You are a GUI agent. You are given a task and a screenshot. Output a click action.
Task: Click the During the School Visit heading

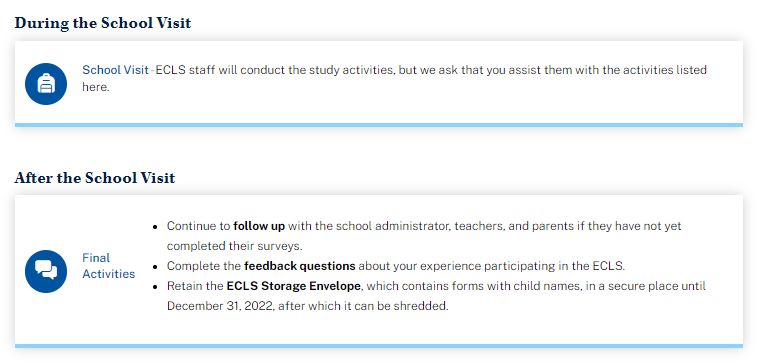click(x=103, y=23)
